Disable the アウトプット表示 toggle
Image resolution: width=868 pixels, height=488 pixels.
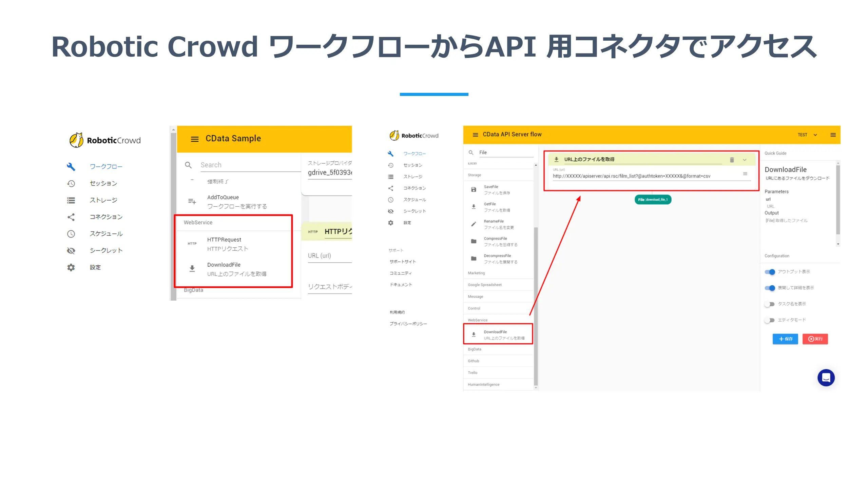click(770, 271)
